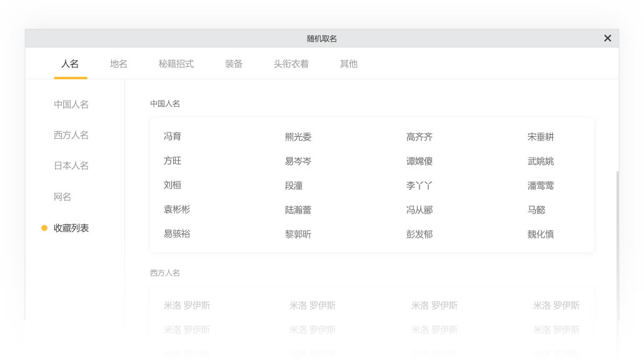The width and height of the screenshot is (644, 361).
Task: Open the 日本人名 category
Action: click(71, 166)
